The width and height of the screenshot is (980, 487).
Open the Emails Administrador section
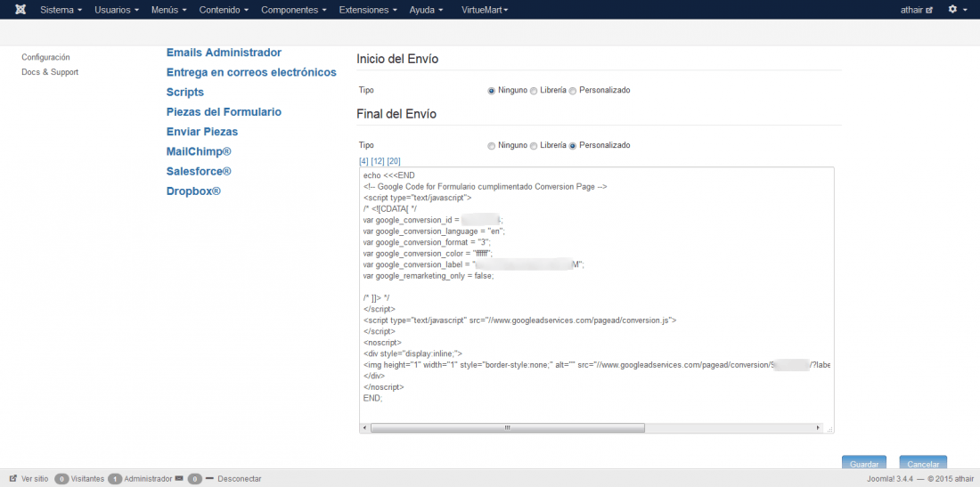(x=224, y=53)
